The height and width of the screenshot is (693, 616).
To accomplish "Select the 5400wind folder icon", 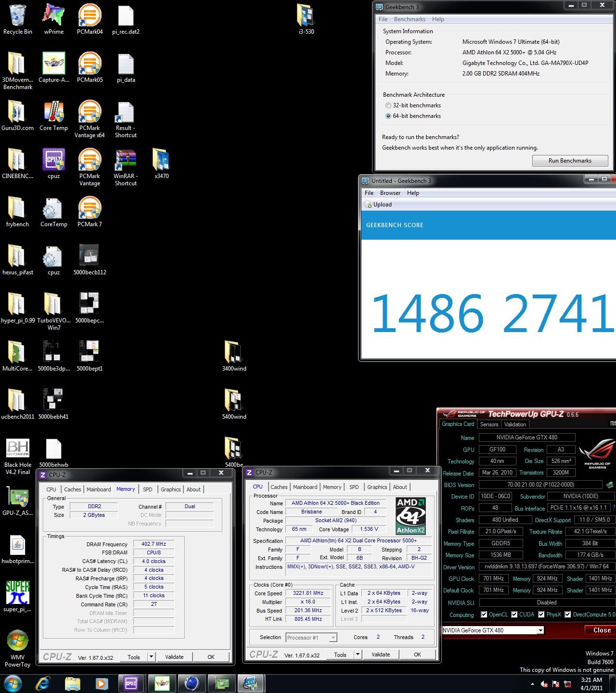I will (233, 400).
